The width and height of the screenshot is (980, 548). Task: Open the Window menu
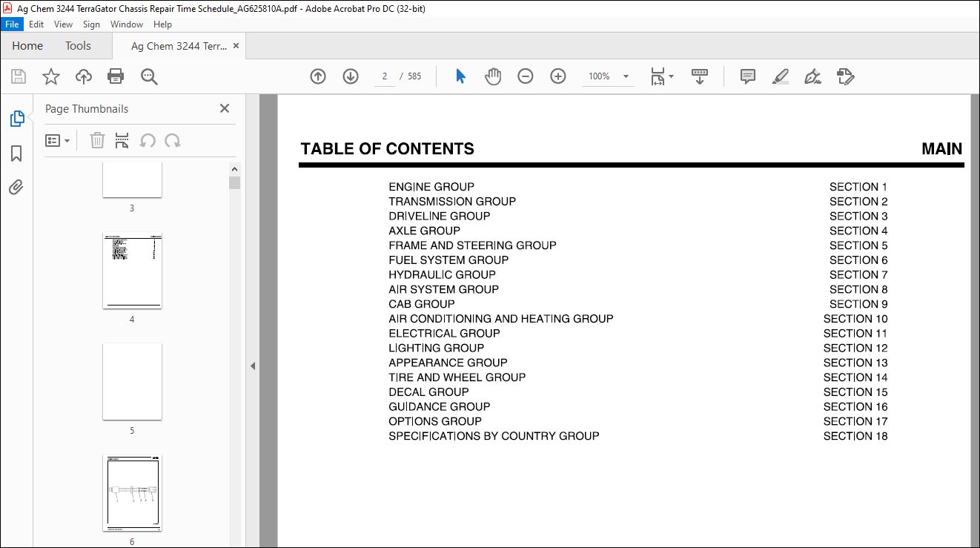127,24
